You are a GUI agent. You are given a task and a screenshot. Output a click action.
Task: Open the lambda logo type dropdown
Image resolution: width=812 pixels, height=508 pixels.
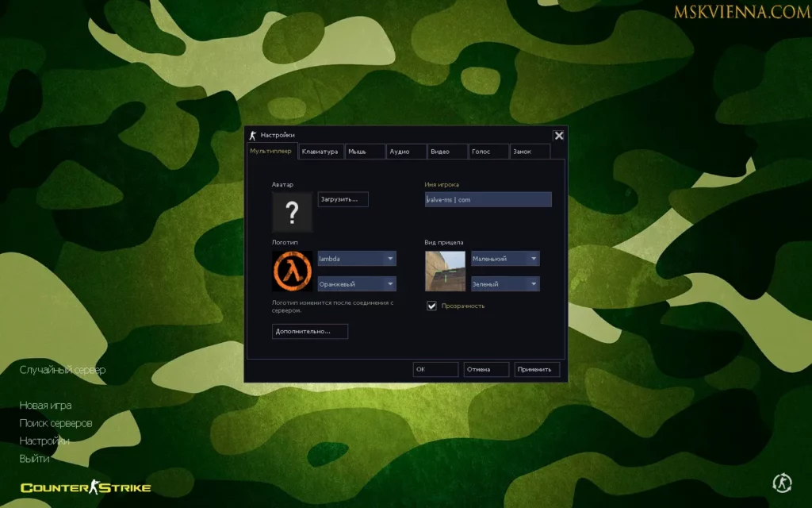pyautogui.click(x=390, y=259)
